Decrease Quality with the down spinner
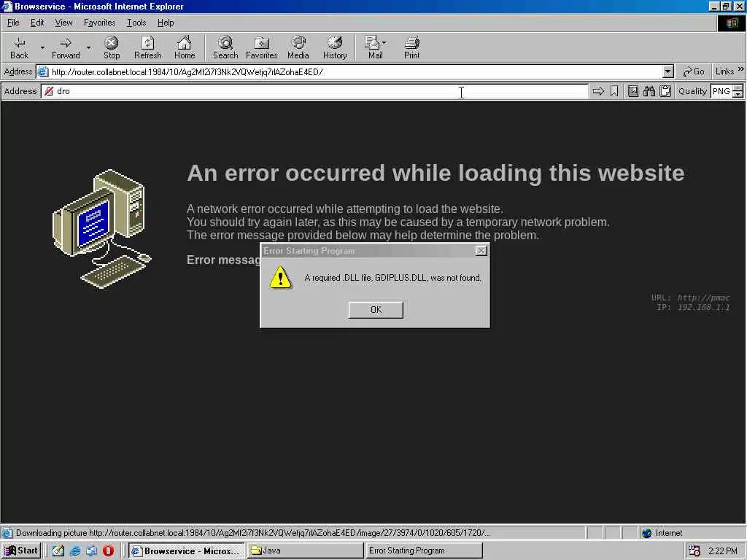The width and height of the screenshot is (747, 560). coord(738,95)
